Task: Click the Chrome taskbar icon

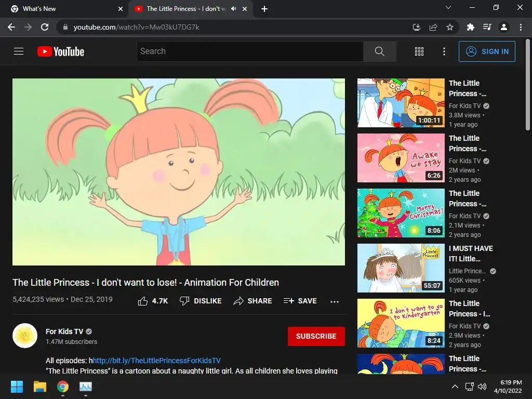Action: pos(63,387)
